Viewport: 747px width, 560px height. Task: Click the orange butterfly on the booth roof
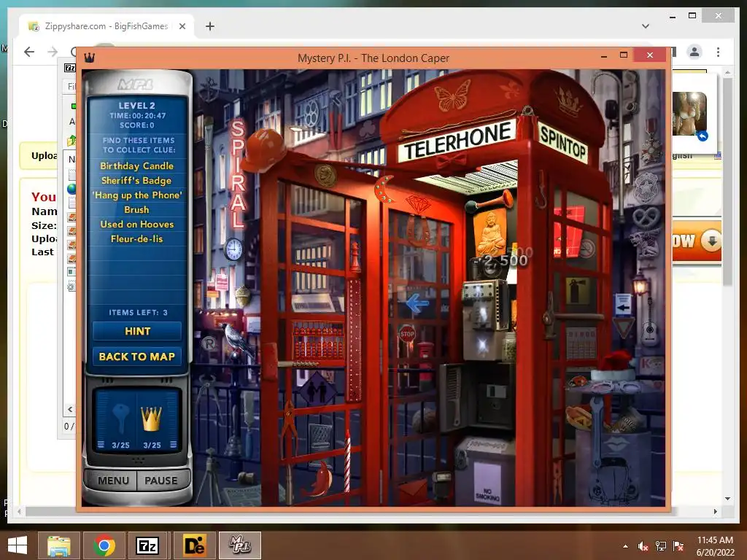(x=452, y=95)
